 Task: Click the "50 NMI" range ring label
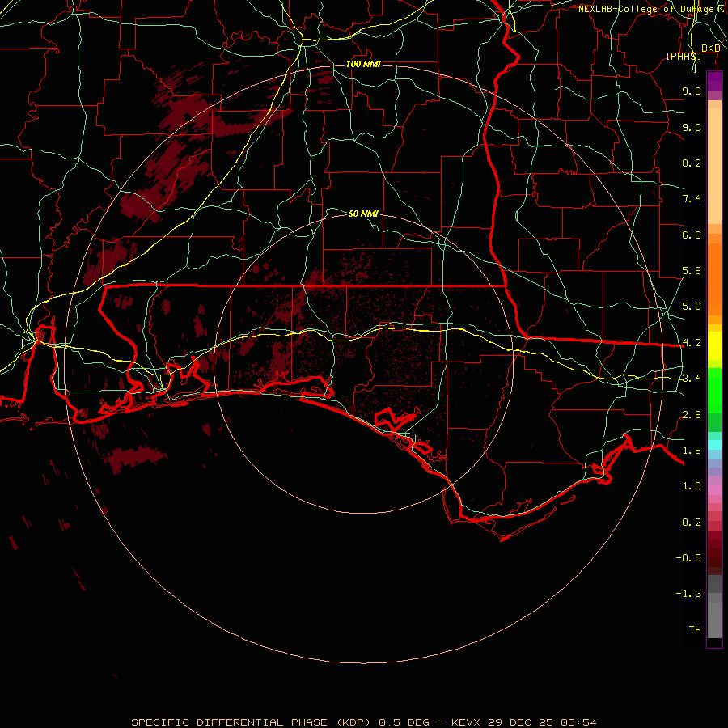pyautogui.click(x=363, y=214)
